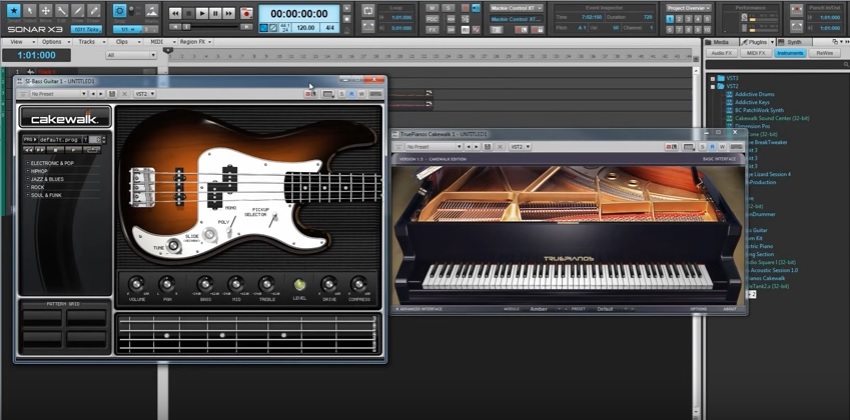The height and width of the screenshot is (420, 850).
Task: Toggle global FX bypass button
Action: pos(432,30)
